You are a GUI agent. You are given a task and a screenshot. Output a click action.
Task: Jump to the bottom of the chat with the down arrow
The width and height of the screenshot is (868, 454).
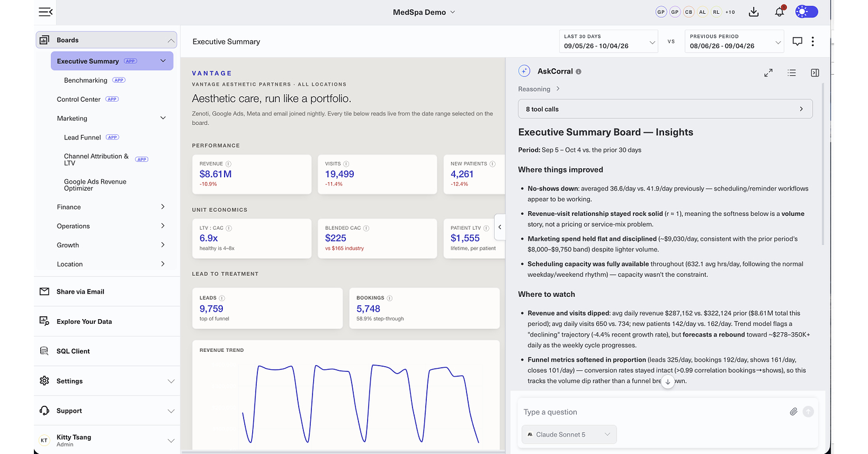(x=668, y=382)
